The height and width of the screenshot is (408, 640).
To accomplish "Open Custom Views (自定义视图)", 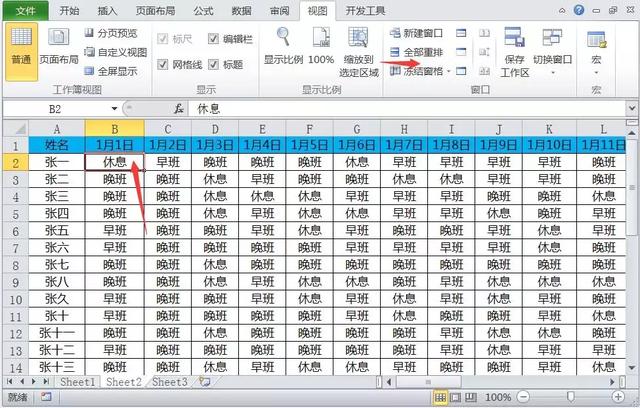I will (x=116, y=52).
